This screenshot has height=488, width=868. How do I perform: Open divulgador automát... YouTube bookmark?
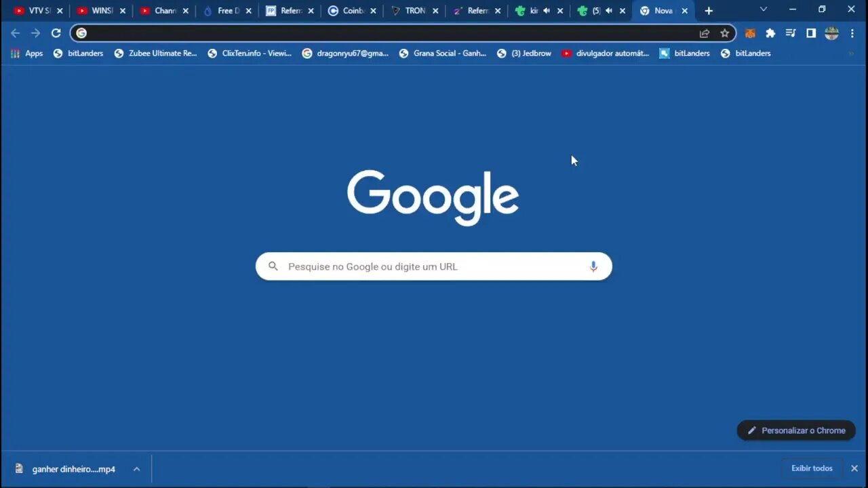point(605,54)
